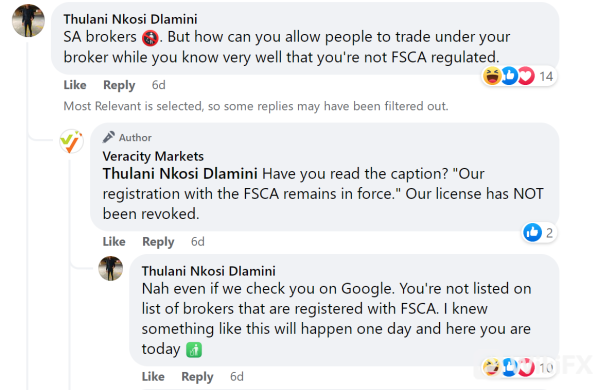Click the green emoji after 'today'
Viewport: 598px width, 390px height.
coord(194,350)
